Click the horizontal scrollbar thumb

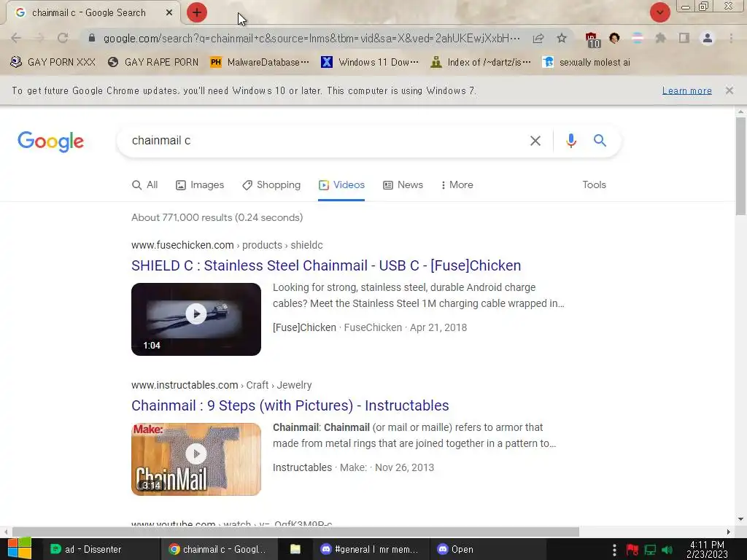click(295, 532)
